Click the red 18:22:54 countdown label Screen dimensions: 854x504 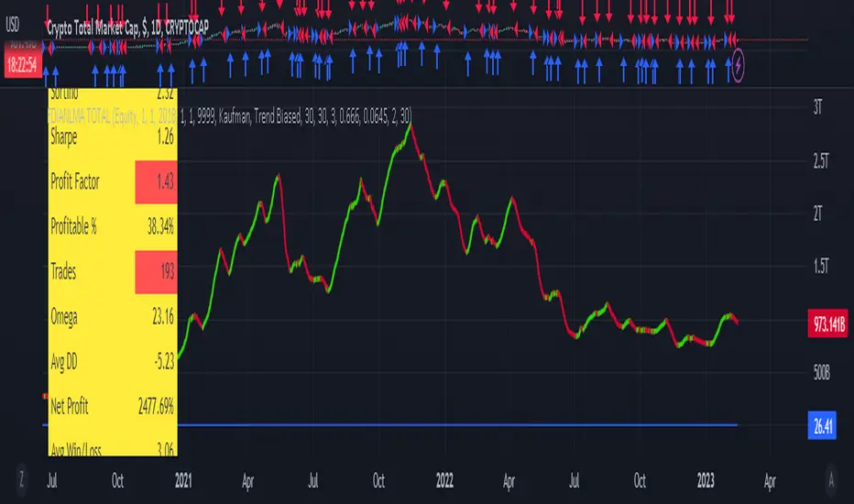pyautogui.click(x=22, y=65)
